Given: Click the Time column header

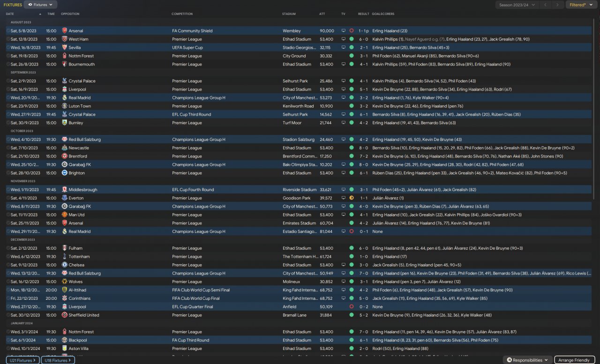Looking at the screenshot, I should [x=51, y=14].
